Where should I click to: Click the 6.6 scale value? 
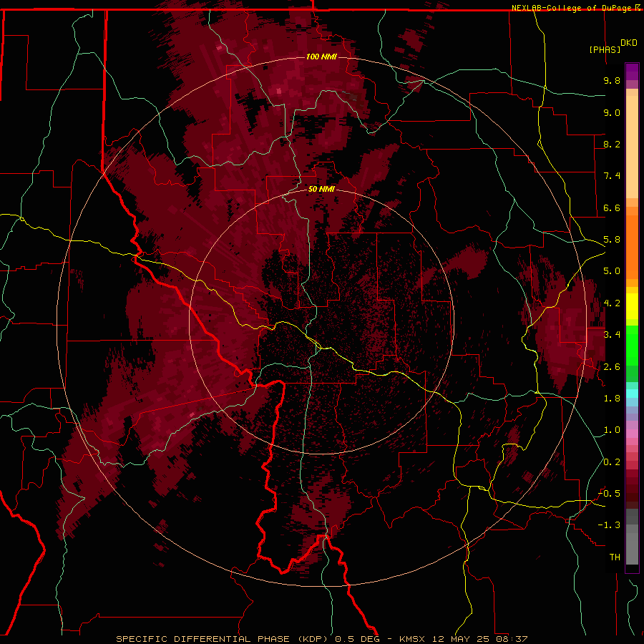(612, 208)
